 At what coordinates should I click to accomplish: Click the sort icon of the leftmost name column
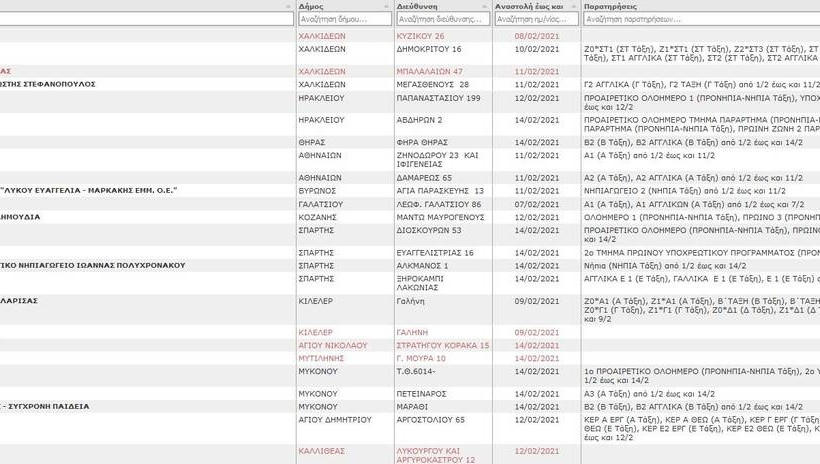(x=289, y=6)
